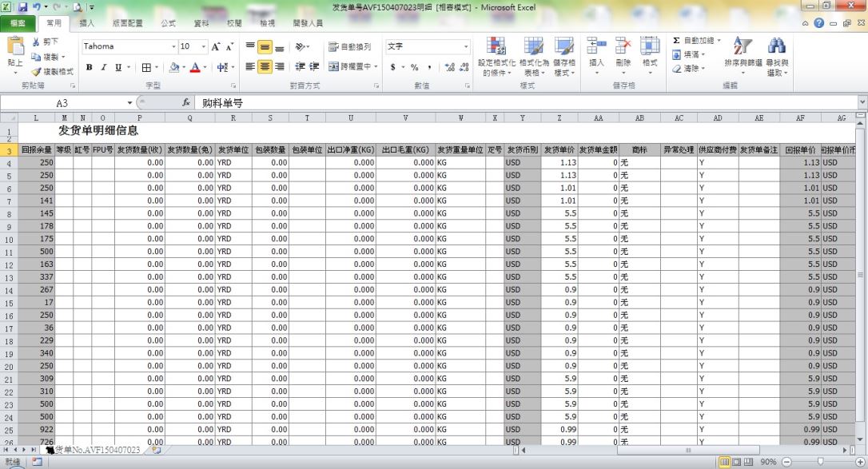Open the font size dropdown
This screenshot has width=868, height=469.
[204, 46]
